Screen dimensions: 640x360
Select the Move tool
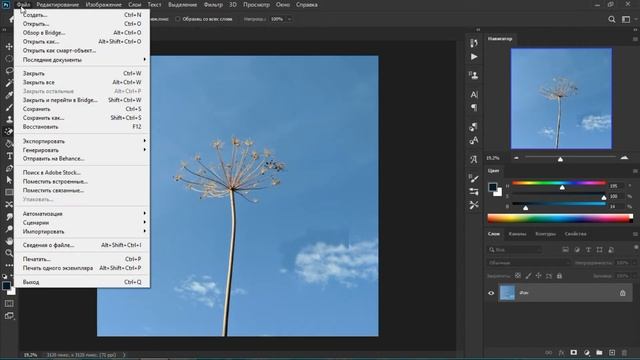coord(9,47)
